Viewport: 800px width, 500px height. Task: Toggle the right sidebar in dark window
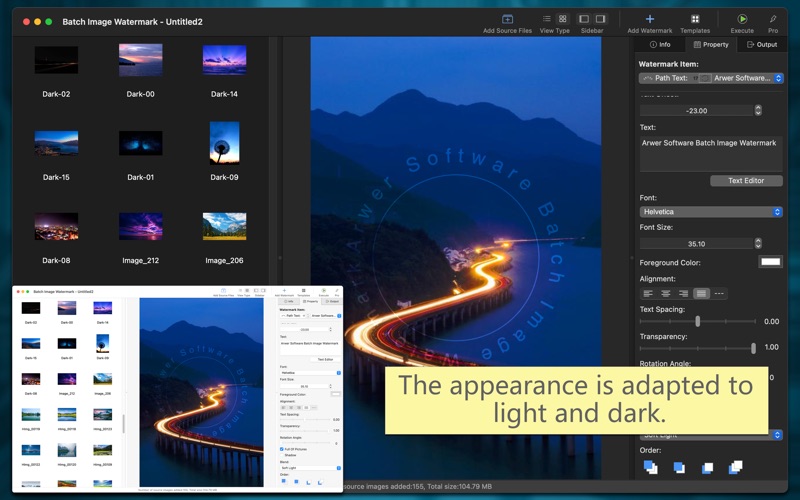click(601, 19)
